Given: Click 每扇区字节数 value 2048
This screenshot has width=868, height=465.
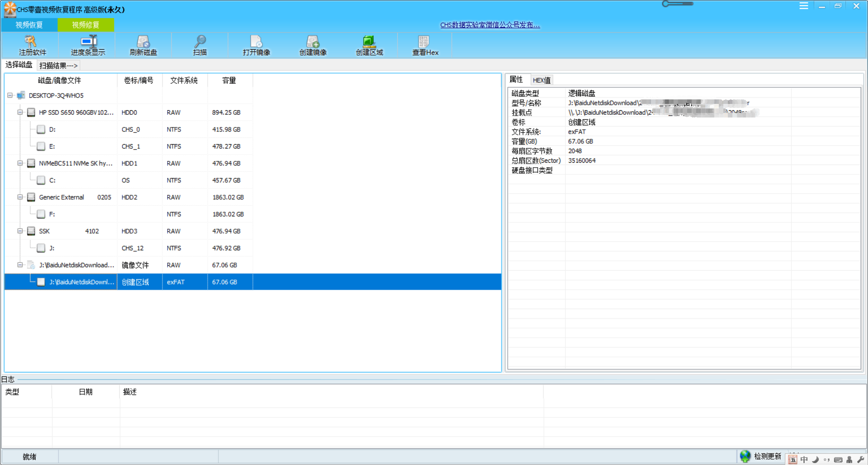Looking at the screenshot, I should pos(575,151).
